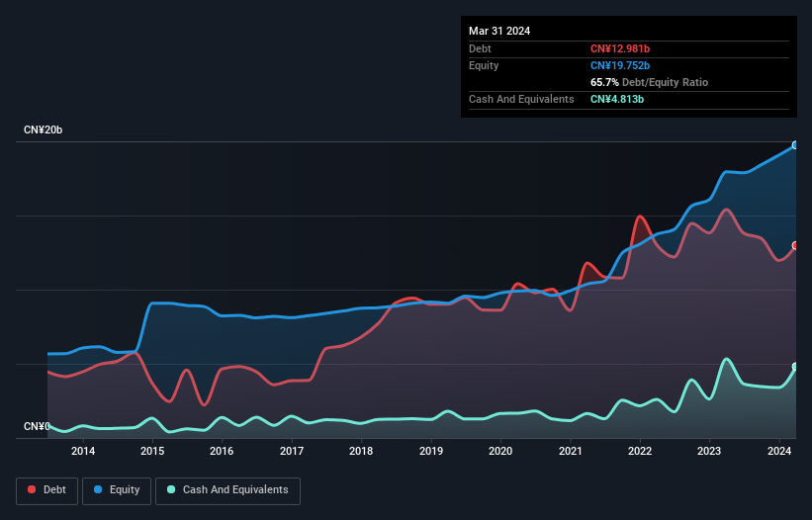
Task: Click the blue Equity legend dot
Action: tap(98, 489)
